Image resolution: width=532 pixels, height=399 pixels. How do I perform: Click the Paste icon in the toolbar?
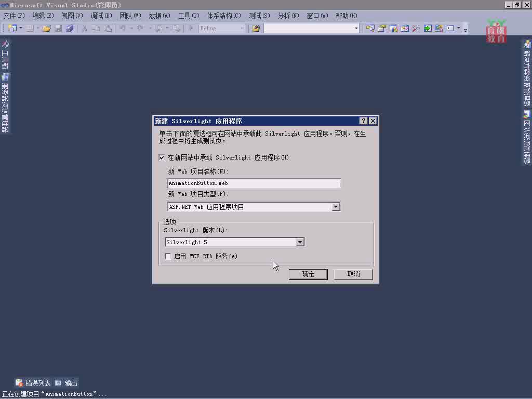[x=108, y=29]
